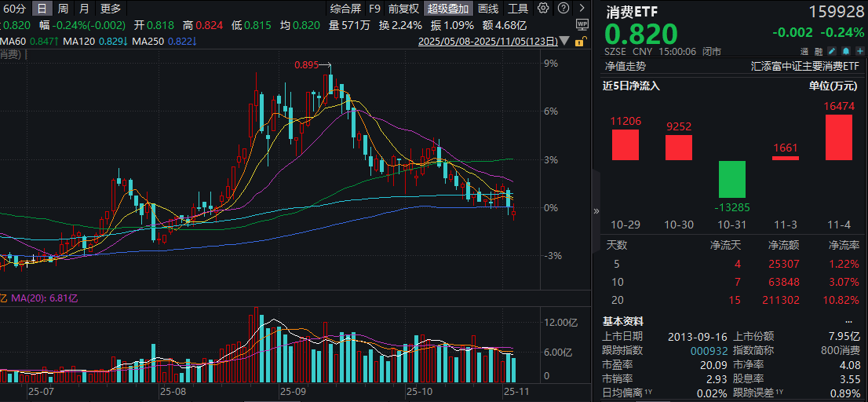This screenshot has width=868, height=402.
Task: Open date range dropdown triangle
Action: [x=565, y=41]
